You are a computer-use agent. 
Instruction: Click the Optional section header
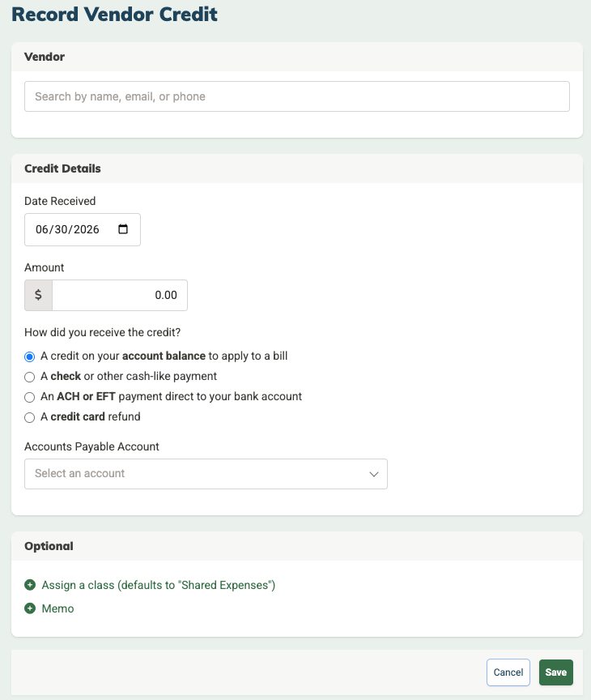(49, 546)
